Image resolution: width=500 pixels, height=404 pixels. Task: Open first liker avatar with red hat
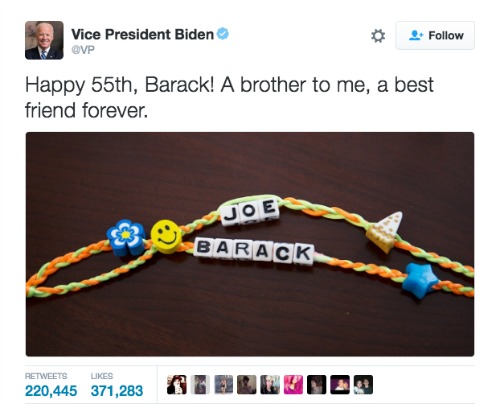[177, 385]
